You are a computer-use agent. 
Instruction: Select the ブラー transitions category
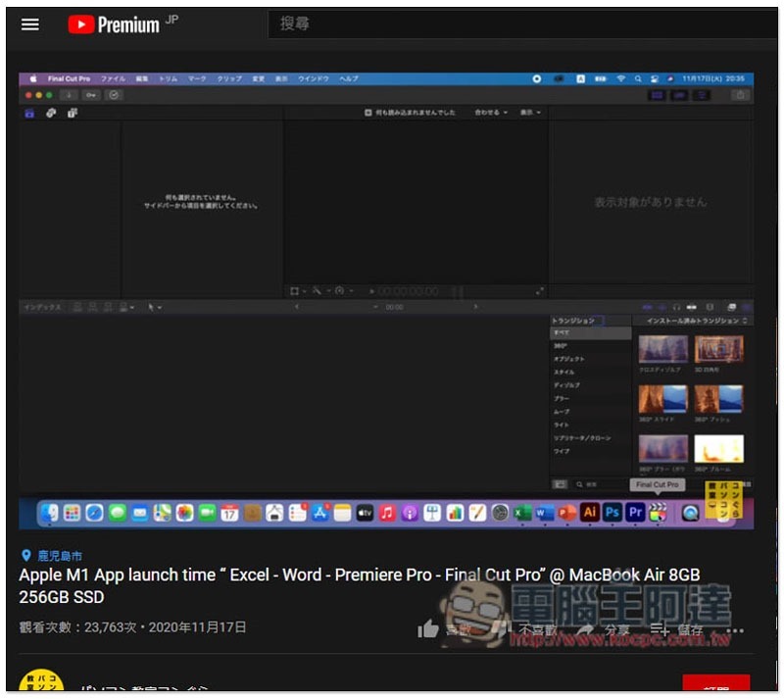coord(561,399)
